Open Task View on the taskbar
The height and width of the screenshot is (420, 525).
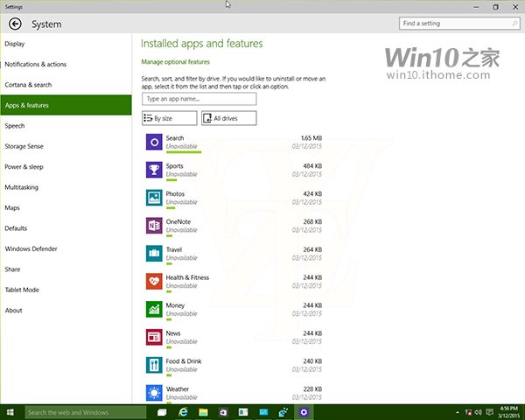[x=162, y=412]
